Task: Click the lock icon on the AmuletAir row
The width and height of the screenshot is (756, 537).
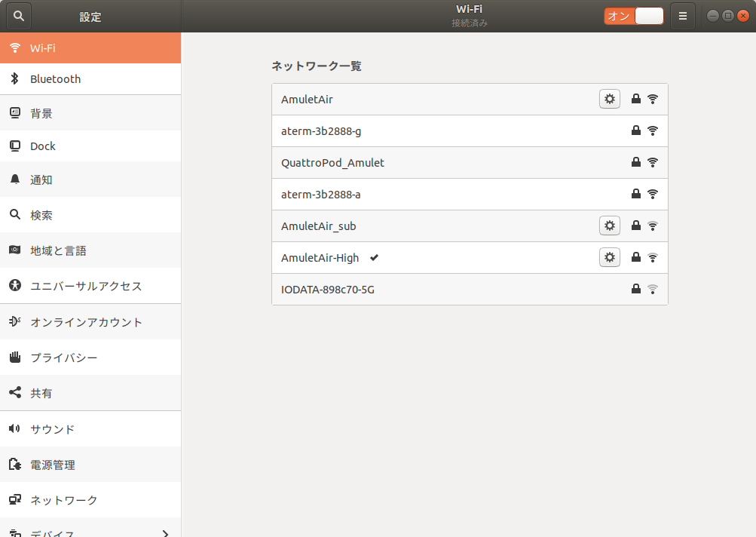Action: tap(636, 99)
